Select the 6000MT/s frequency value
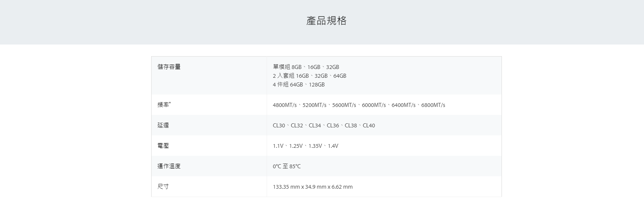Screen dimensions: 644x208 (374, 105)
